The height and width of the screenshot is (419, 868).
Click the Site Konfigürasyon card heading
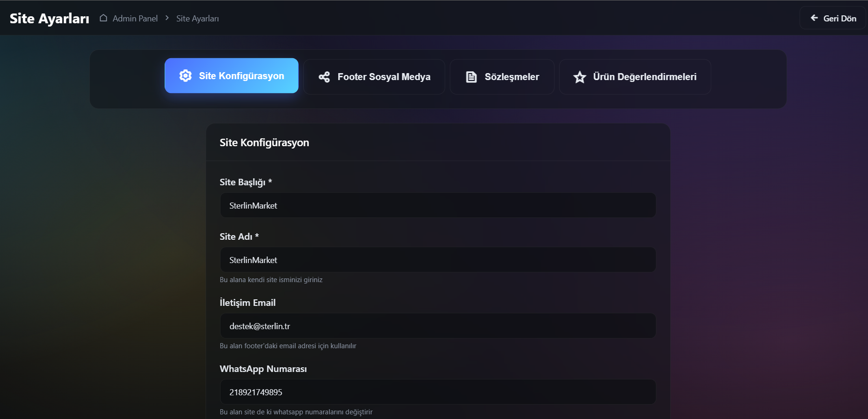click(264, 142)
